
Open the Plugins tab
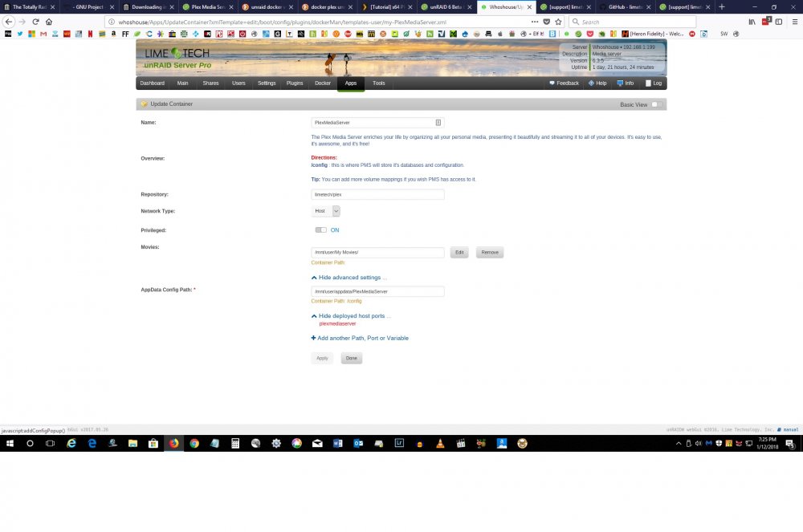tap(295, 83)
